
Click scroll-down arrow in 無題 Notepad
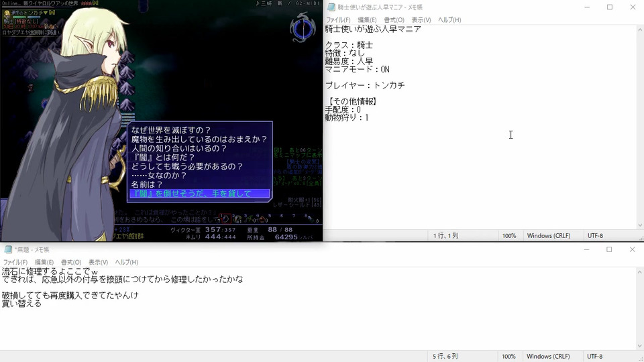coord(640,346)
